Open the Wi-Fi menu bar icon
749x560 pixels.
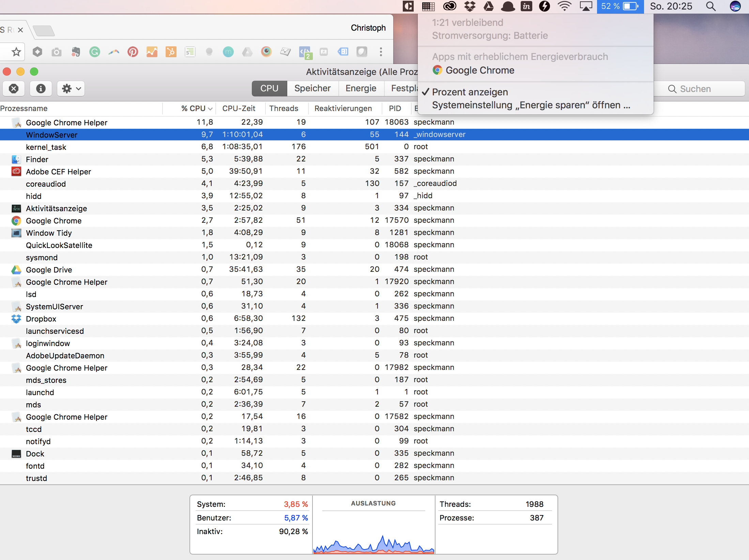tap(564, 6)
